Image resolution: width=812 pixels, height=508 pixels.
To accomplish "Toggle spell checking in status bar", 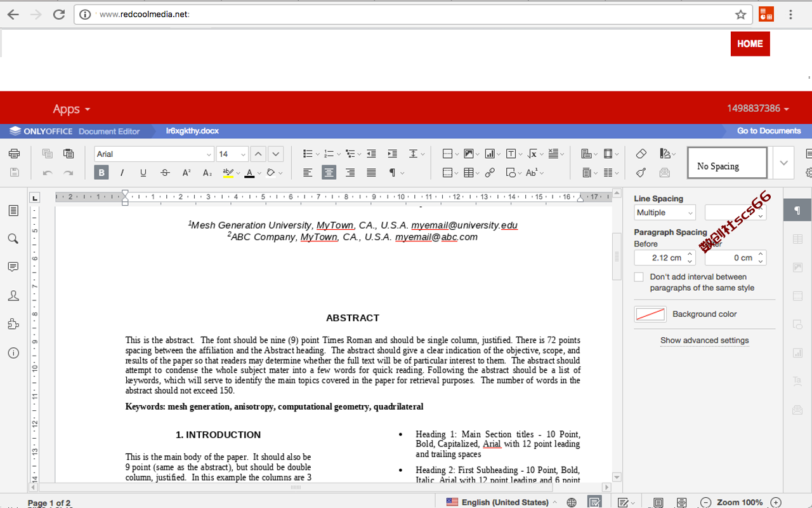I will point(594,502).
